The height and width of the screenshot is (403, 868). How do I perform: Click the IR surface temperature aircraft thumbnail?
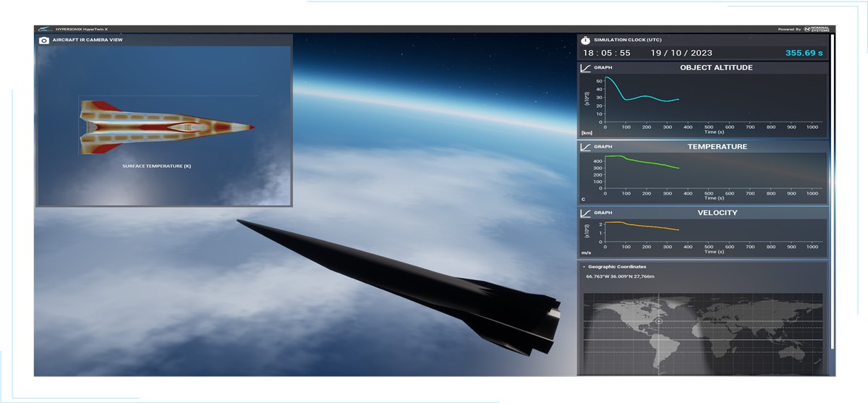[x=166, y=127]
